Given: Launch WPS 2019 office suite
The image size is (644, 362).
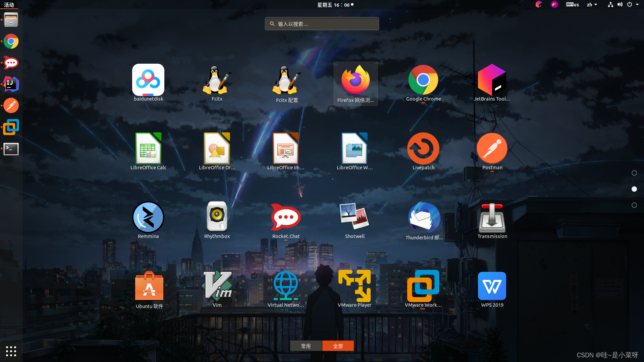Looking at the screenshot, I should click(492, 286).
